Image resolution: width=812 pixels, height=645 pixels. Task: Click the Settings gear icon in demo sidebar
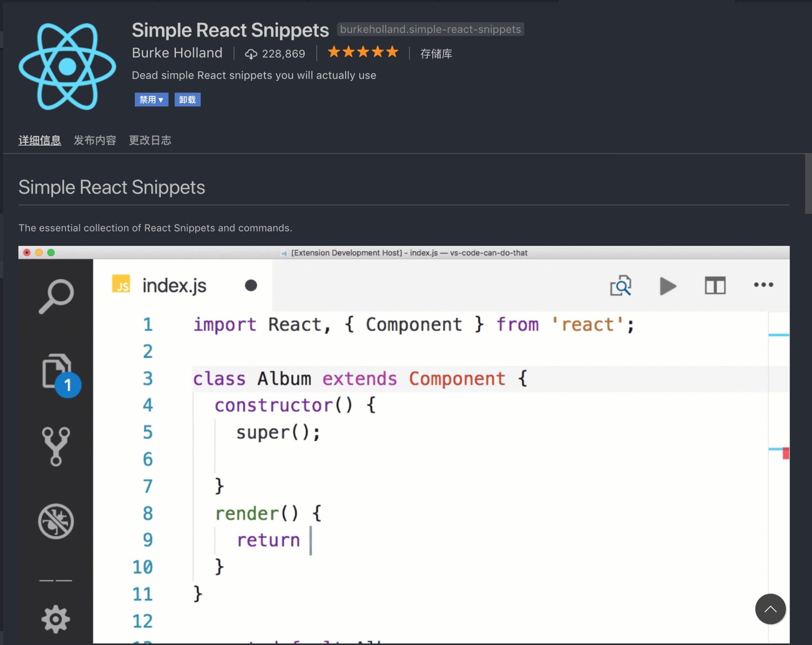(x=56, y=619)
